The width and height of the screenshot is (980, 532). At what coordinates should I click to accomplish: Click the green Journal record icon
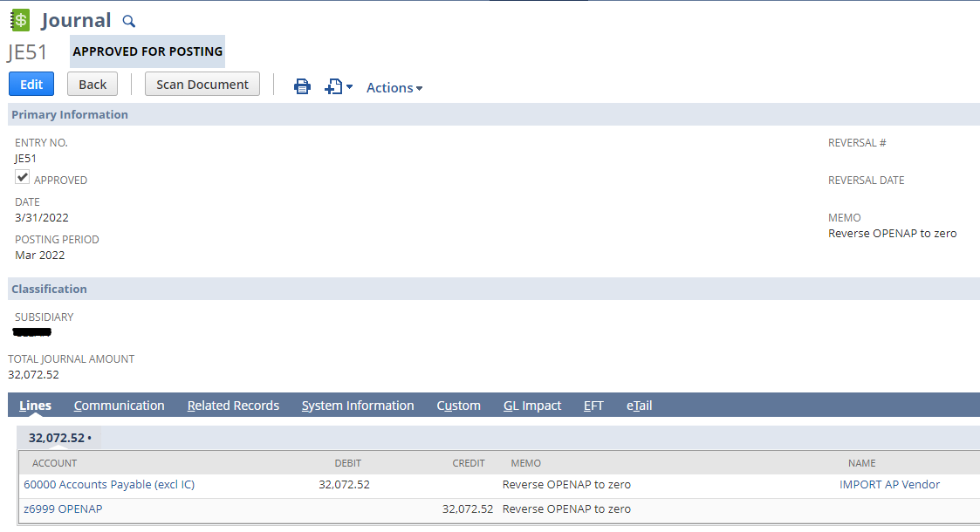(x=19, y=18)
